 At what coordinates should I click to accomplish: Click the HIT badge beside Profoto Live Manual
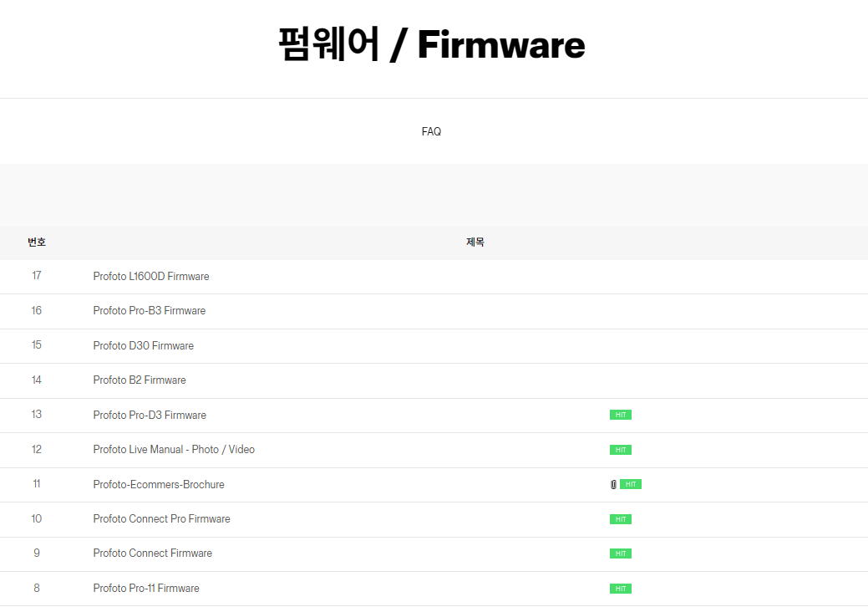[x=620, y=450]
